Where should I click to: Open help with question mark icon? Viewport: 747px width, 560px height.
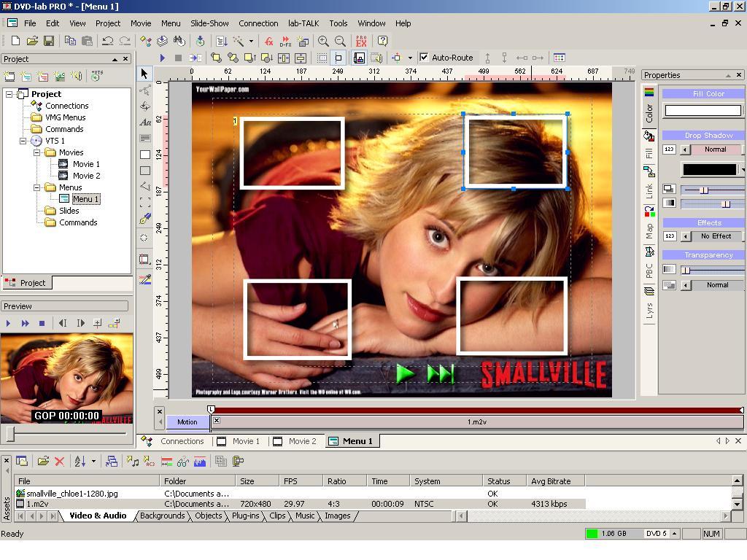382,41
